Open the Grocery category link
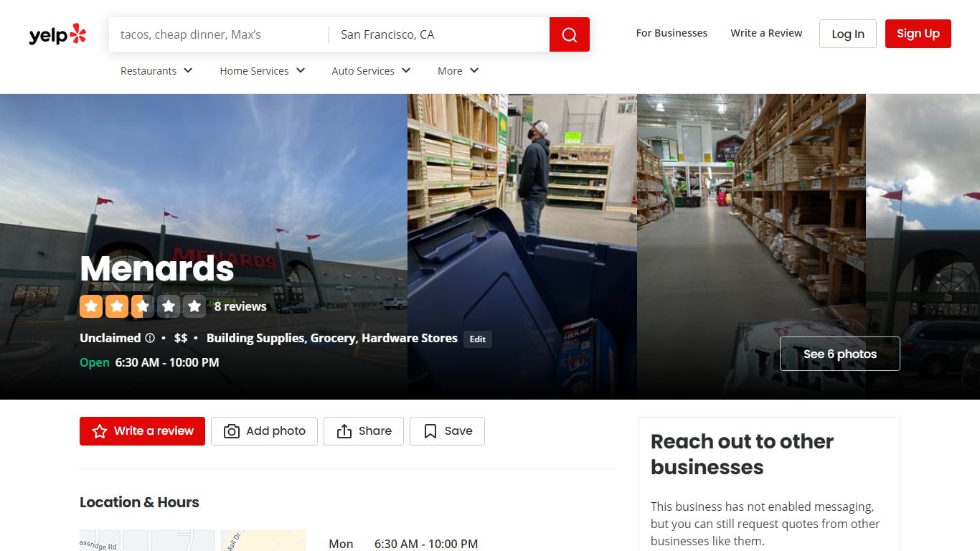This screenshot has height=551, width=980. tap(333, 338)
